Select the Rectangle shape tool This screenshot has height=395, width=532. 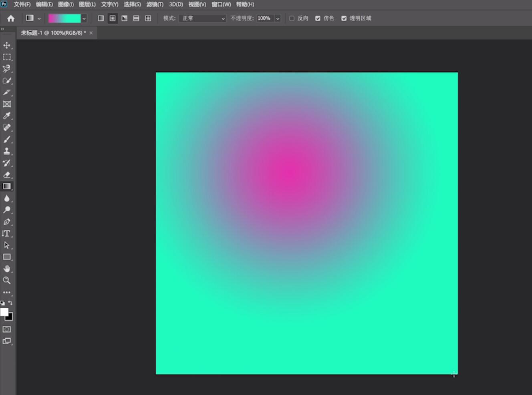point(7,257)
